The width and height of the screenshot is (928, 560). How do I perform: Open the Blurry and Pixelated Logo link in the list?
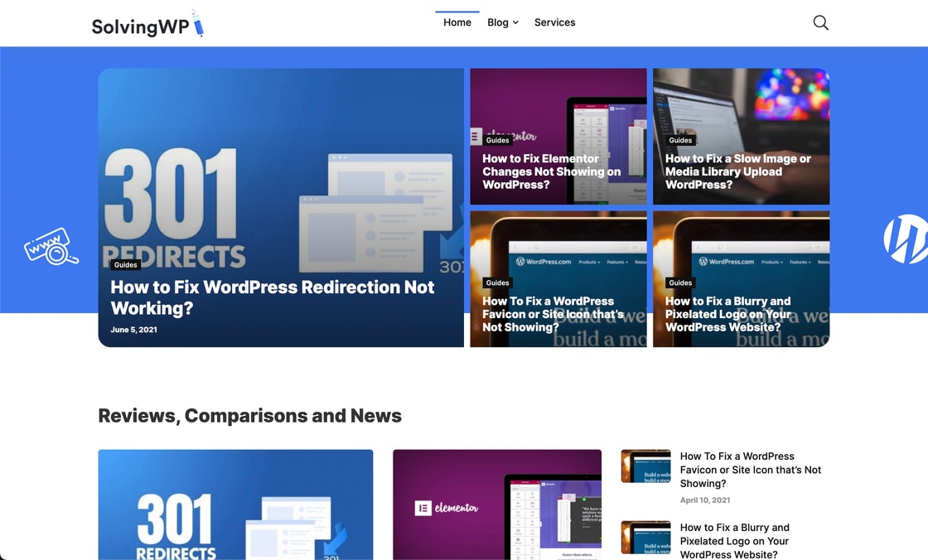point(734,541)
